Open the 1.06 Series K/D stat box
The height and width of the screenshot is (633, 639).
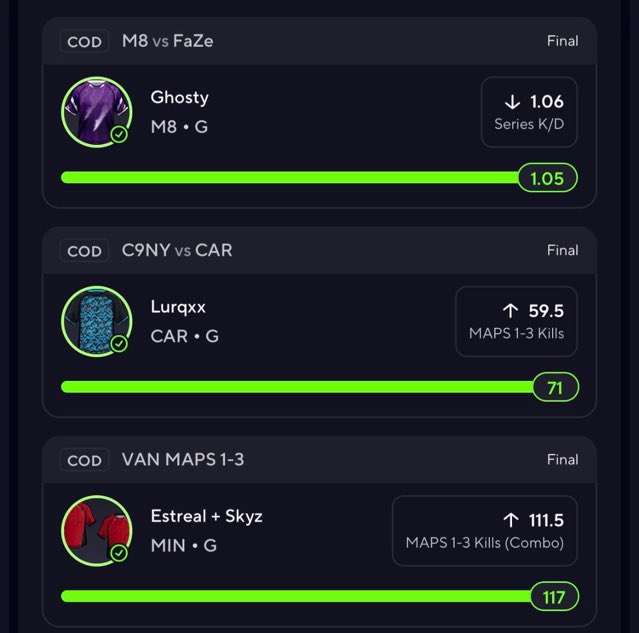(529, 112)
